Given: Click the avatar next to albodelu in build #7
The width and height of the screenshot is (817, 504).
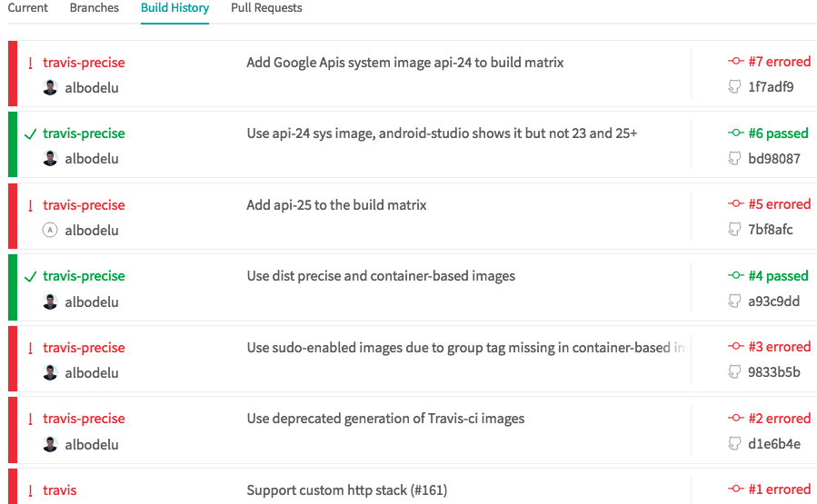Looking at the screenshot, I should click(50, 88).
